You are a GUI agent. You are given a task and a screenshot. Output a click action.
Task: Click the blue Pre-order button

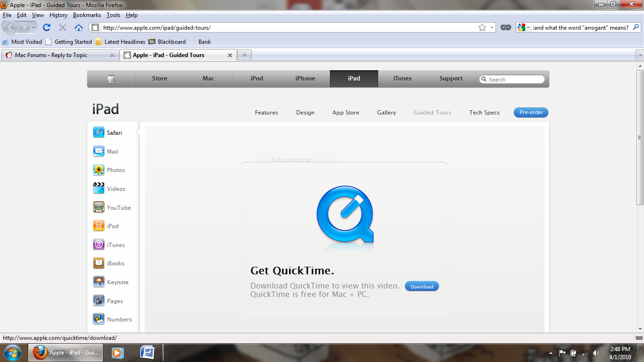click(x=531, y=112)
